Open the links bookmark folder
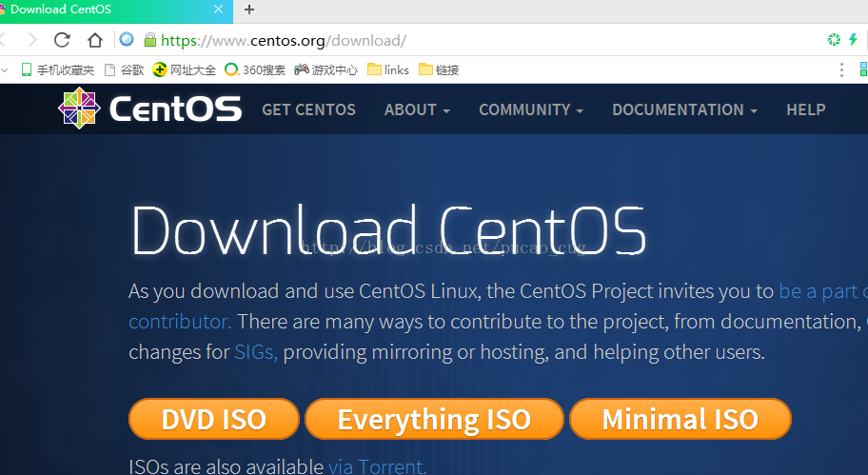 pos(388,69)
